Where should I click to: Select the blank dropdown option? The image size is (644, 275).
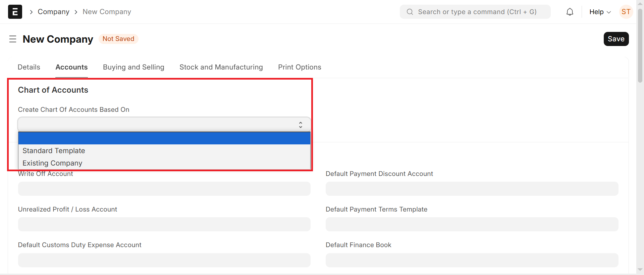pos(164,138)
